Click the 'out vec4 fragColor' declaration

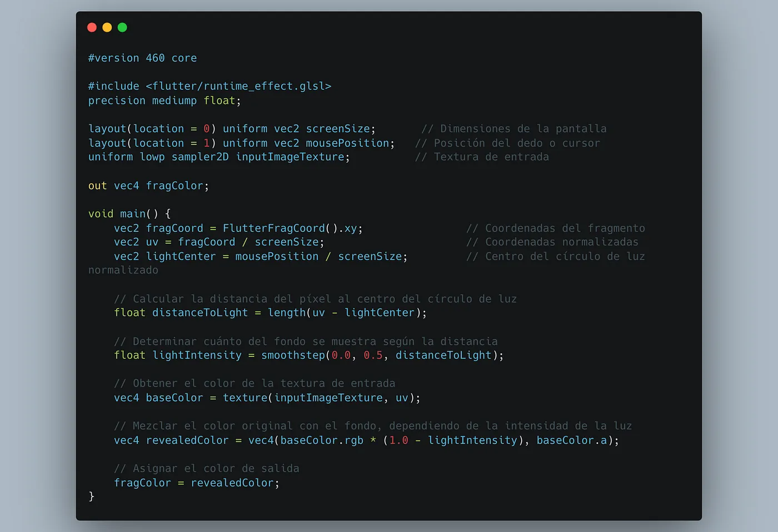click(x=148, y=186)
